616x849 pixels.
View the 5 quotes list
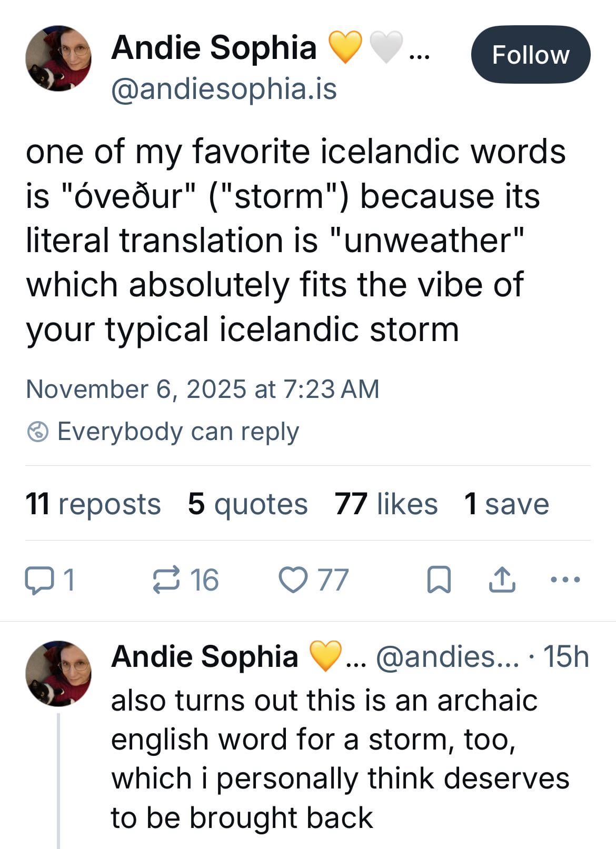tap(247, 504)
